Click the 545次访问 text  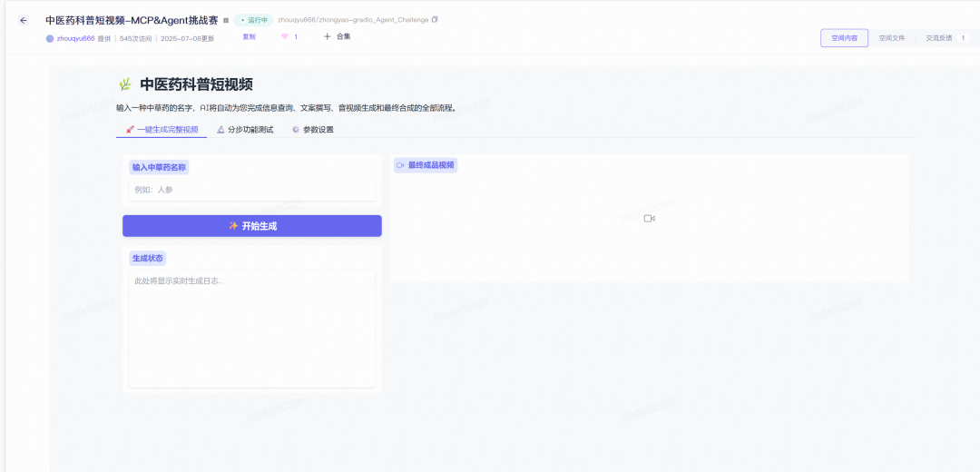[135, 38]
